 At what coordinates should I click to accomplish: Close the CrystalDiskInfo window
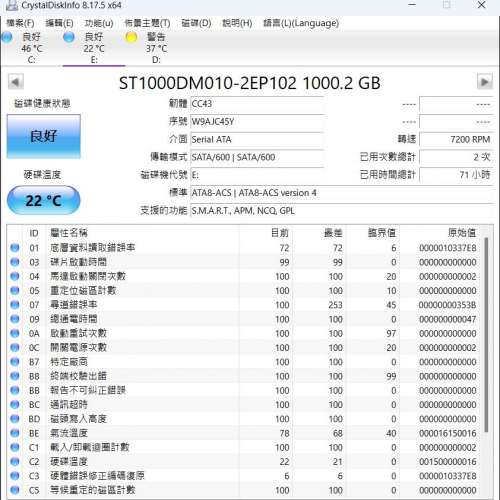click(482, 5)
